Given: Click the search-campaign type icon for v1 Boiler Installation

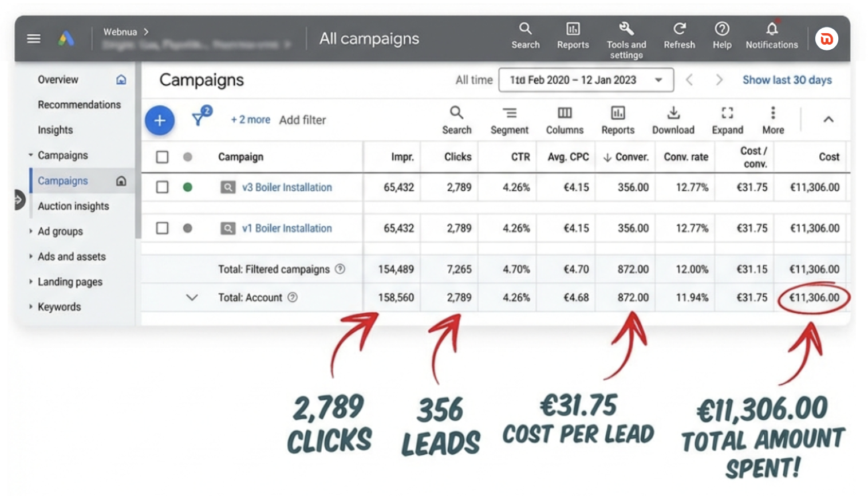Looking at the screenshot, I should coord(228,229).
